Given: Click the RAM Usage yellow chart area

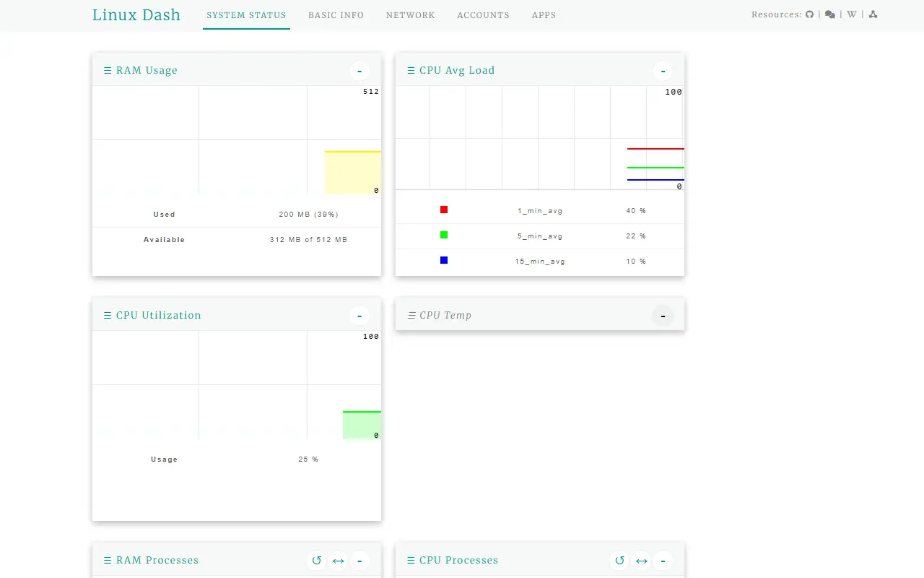Looking at the screenshot, I should point(353,173).
